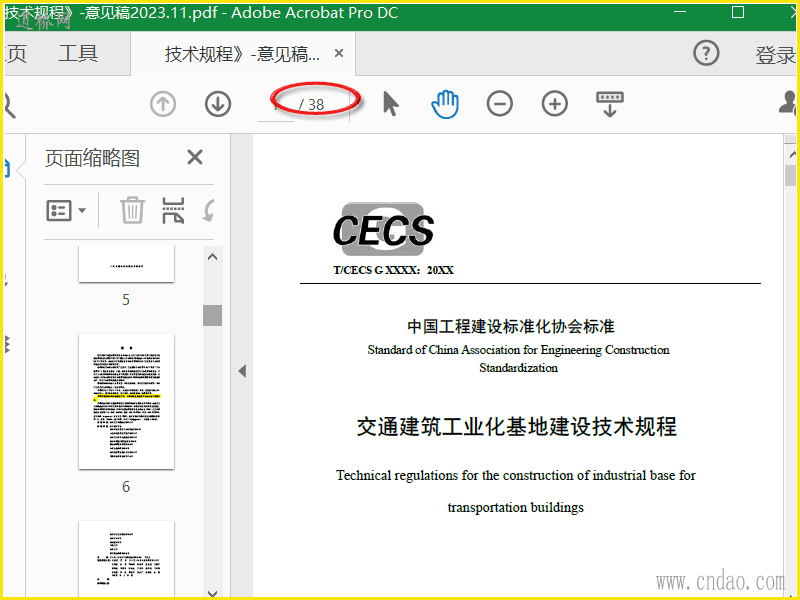Open the 工具 tab
This screenshot has height=600, width=800.
point(78,53)
